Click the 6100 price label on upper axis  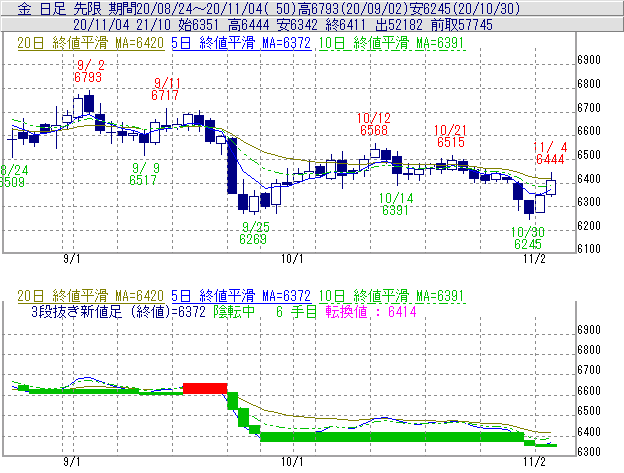(589, 249)
